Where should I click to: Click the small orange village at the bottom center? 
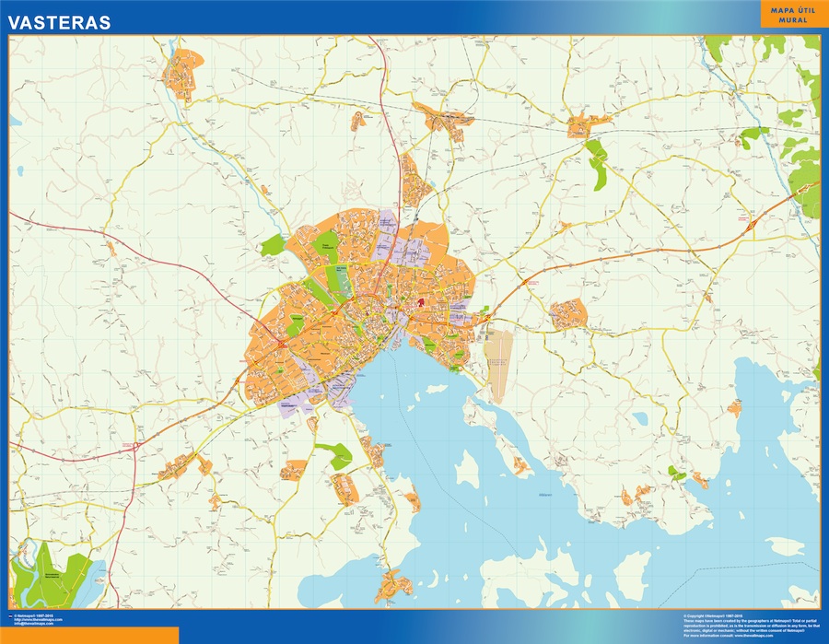(x=394, y=584)
